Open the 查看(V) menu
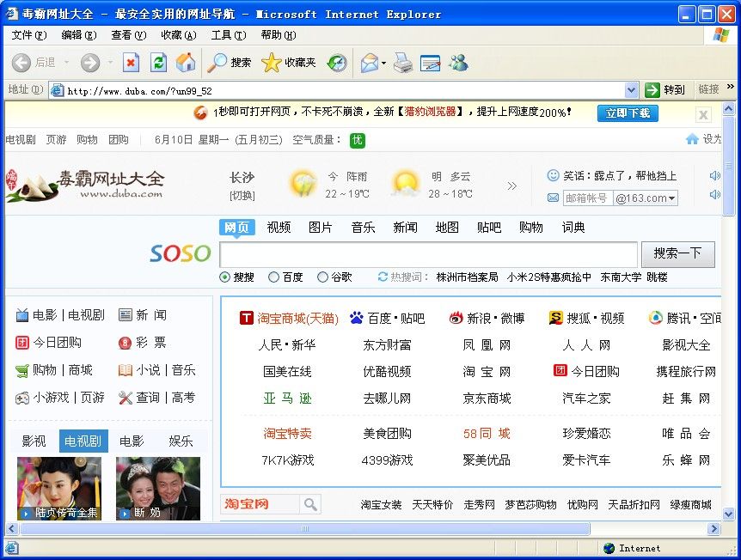This screenshot has width=741, height=560. click(x=129, y=35)
